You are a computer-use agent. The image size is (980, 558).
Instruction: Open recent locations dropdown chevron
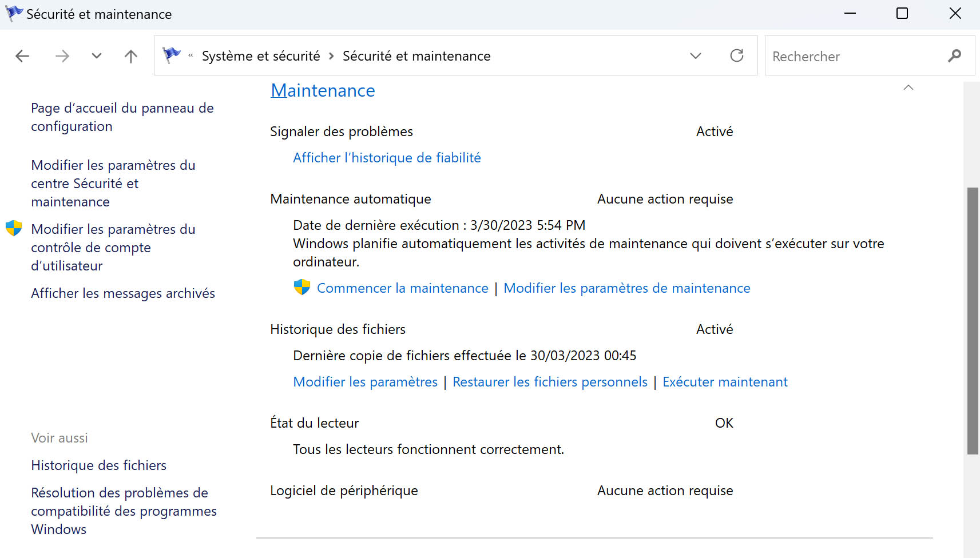click(97, 56)
